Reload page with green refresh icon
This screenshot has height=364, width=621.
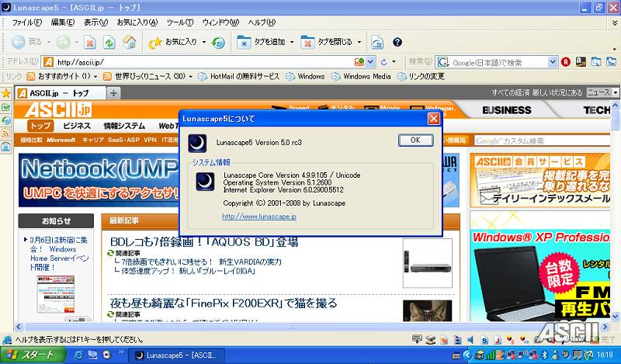109,42
